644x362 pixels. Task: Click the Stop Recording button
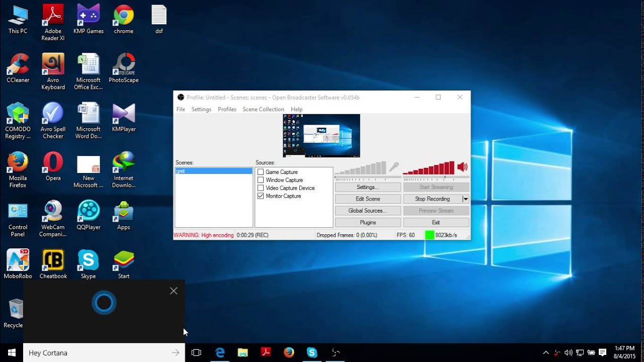432,199
